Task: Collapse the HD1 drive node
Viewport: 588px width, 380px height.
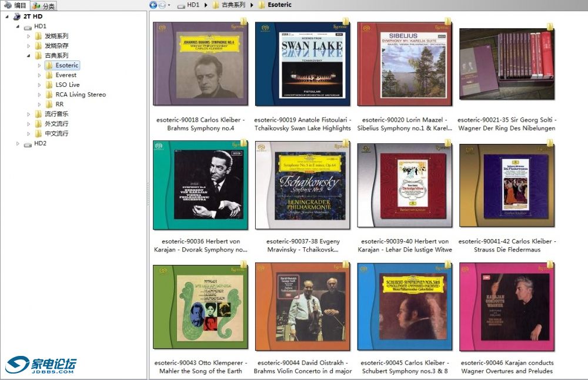Action: point(18,26)
